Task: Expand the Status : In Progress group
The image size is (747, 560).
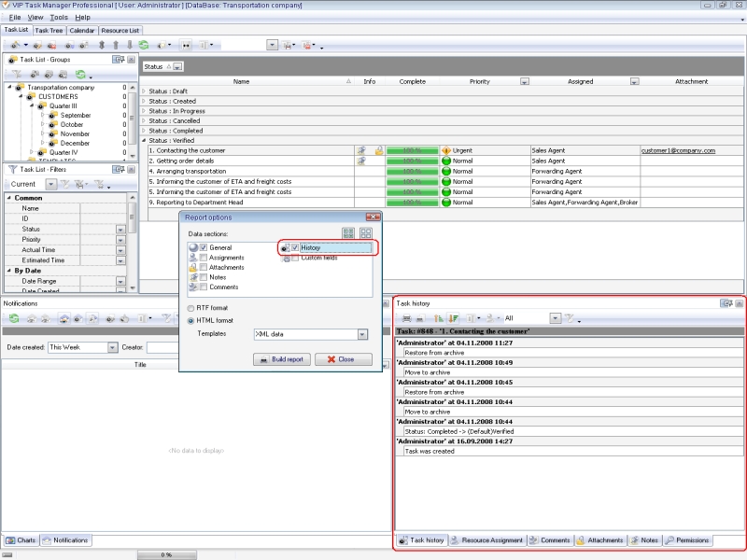Action: click(144, 111)
